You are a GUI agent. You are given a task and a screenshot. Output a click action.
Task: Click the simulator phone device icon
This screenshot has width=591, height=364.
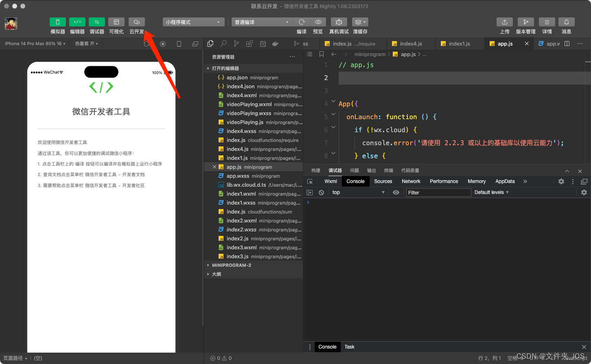pyautogui.click(x=179, y=44)
